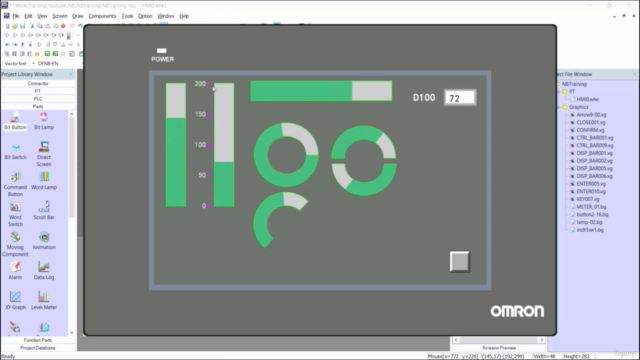The height and width of the screenshot is (360, 640).
Task: Open the Option menu
Action: pos(145,16)
